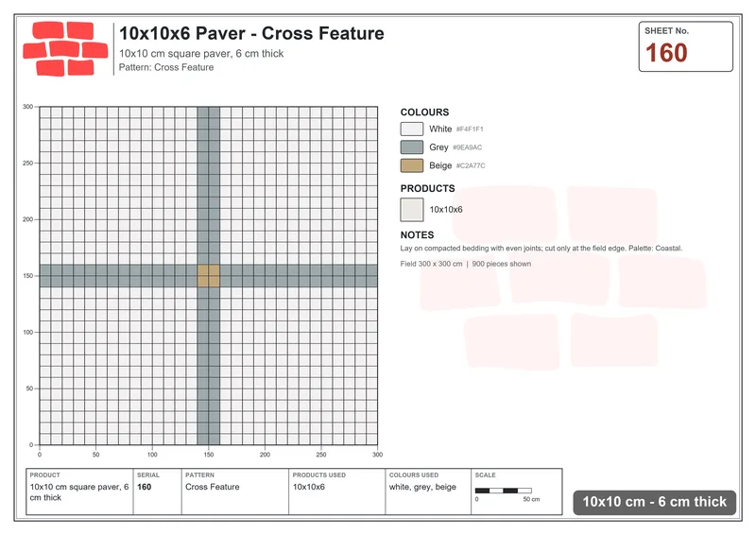Click the y-axis label 100
The image size is (756, 535).
click(28, 332)
